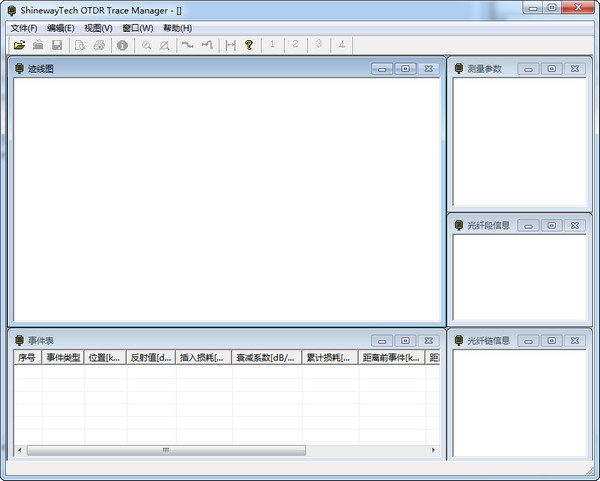Click the 事件类型 column header

coord(63,357)
